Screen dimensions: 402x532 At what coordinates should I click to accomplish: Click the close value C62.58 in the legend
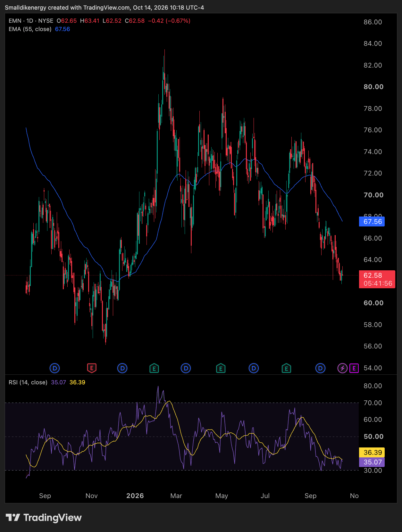[x=135, y=21]
